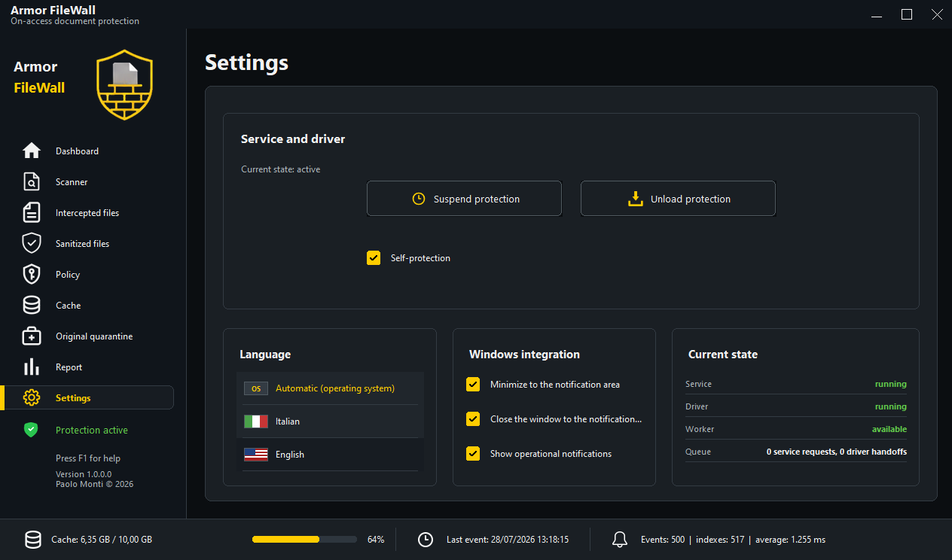
Task: Open the Report page label
Action: [x=69, y=367]
